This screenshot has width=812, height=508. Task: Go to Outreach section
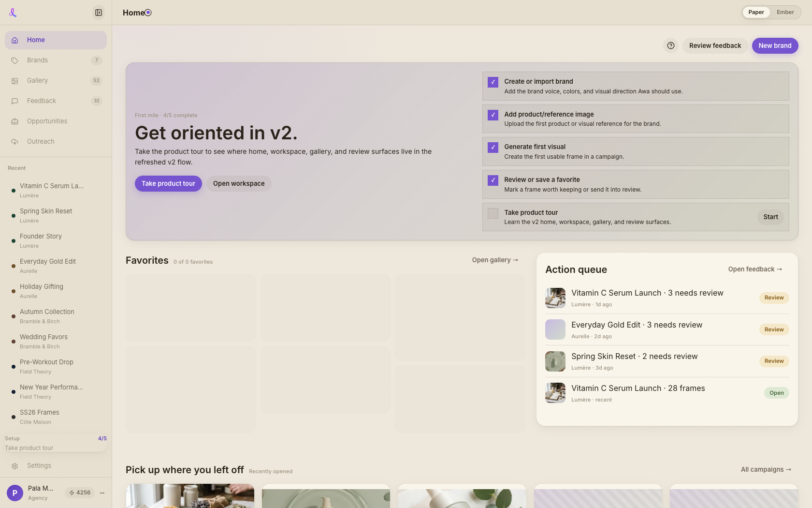click(x=56, y=142)
